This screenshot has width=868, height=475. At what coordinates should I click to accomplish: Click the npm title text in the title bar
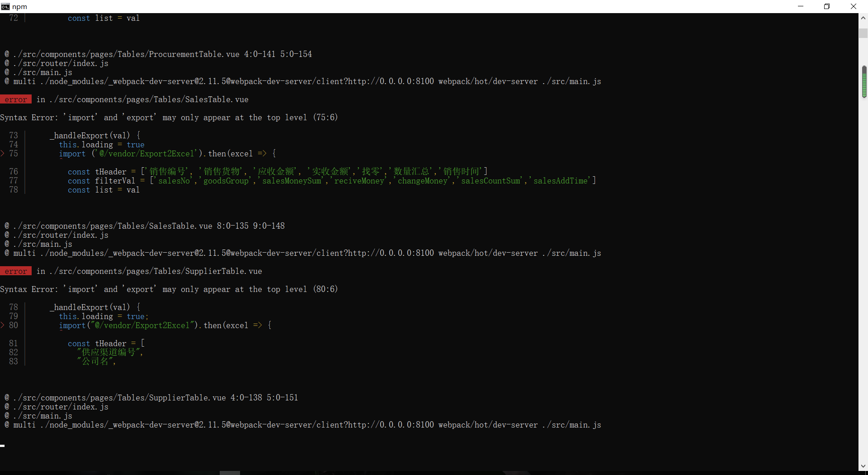click(20, 6)
